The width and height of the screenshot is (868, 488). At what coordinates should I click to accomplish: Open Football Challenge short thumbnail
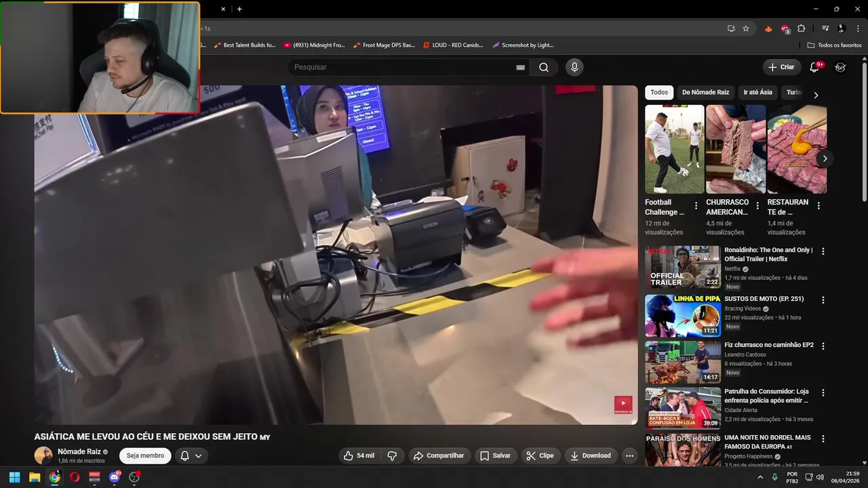click(x=675, y=149)
